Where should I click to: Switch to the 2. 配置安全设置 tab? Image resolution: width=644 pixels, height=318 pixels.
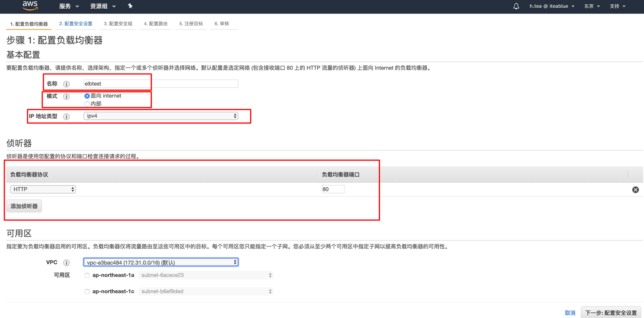tap(76, 24)
